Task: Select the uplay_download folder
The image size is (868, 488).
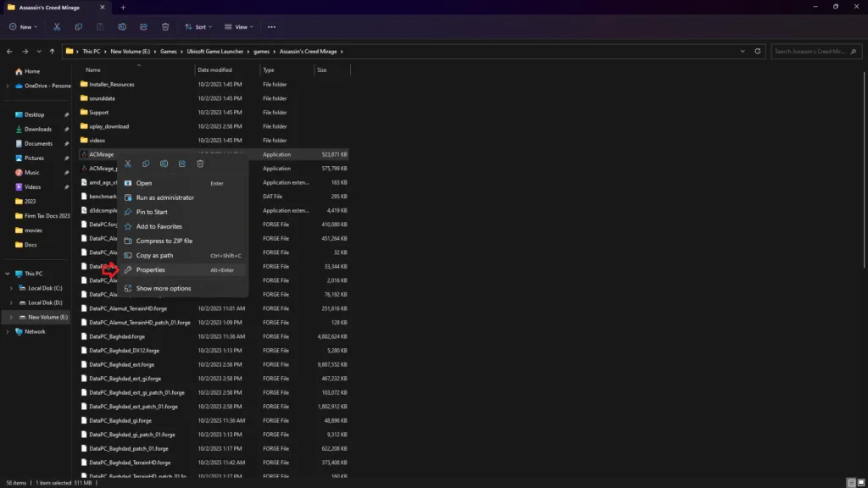Action: [x=109, y=127]
